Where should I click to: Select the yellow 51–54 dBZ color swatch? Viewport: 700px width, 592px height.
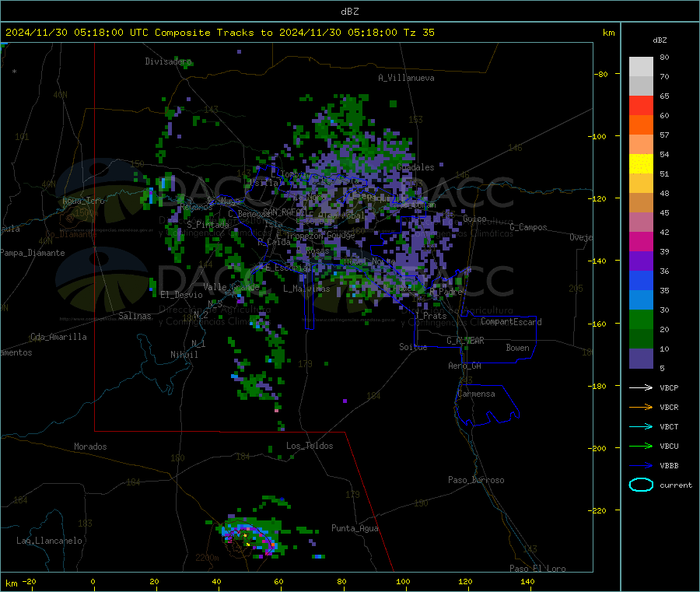coord(641,164)
